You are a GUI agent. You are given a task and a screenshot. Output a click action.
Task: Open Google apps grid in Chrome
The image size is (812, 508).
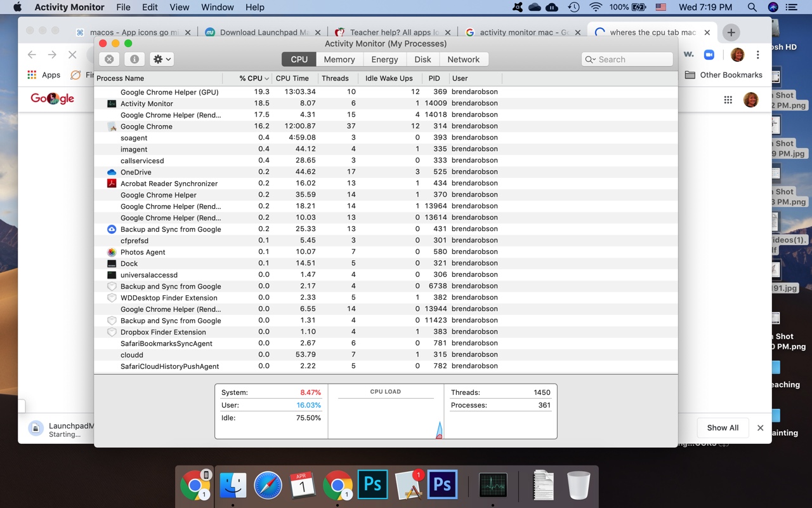(728, 100)
